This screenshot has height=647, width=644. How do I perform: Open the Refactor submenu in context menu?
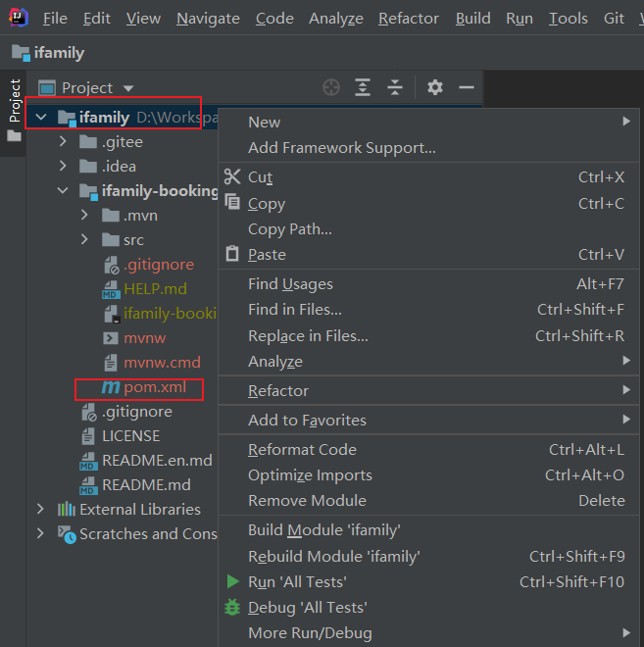(428, 390)
